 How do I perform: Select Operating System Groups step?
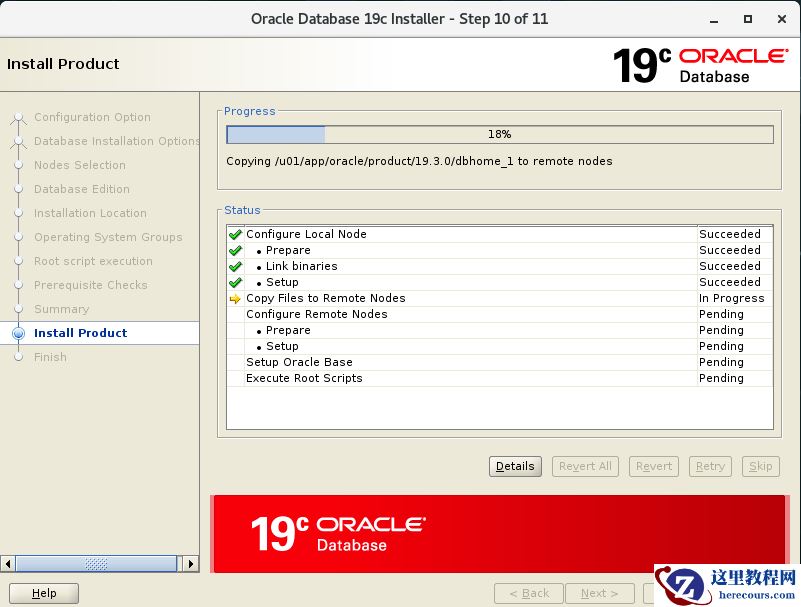(x=108, y=237)
